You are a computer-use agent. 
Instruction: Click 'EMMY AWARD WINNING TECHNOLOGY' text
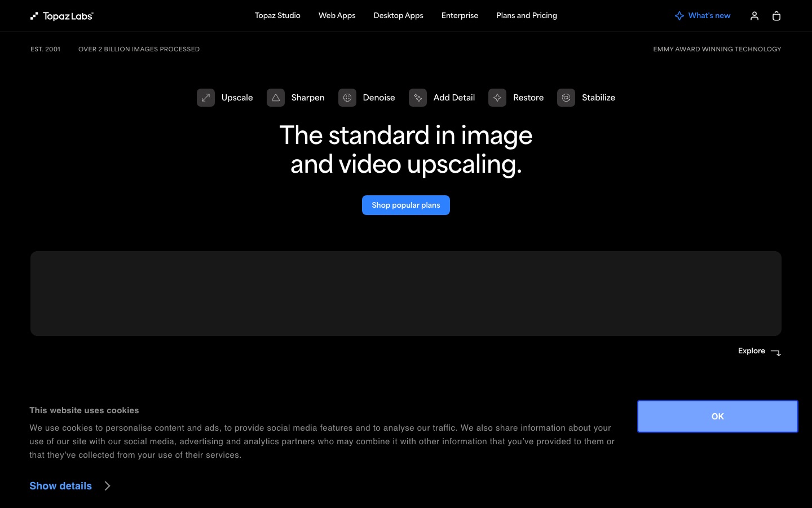pyautogui.click(x=717, y=49)
